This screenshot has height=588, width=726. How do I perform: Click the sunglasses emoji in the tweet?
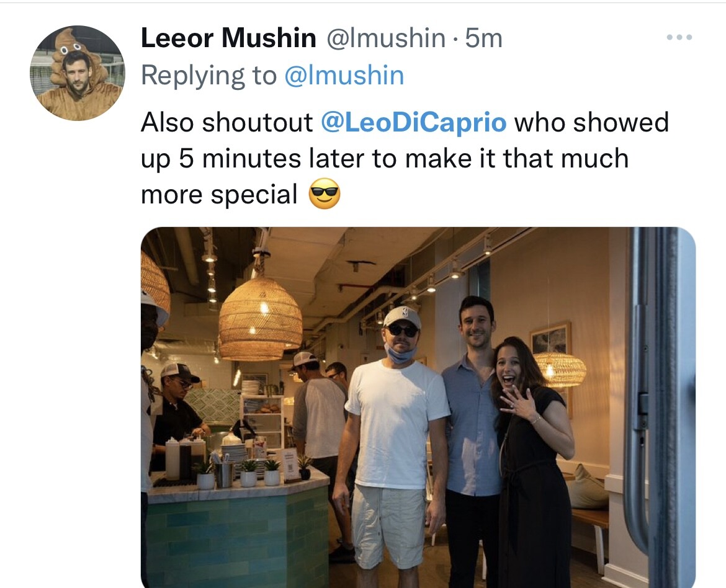click(325, 194)
